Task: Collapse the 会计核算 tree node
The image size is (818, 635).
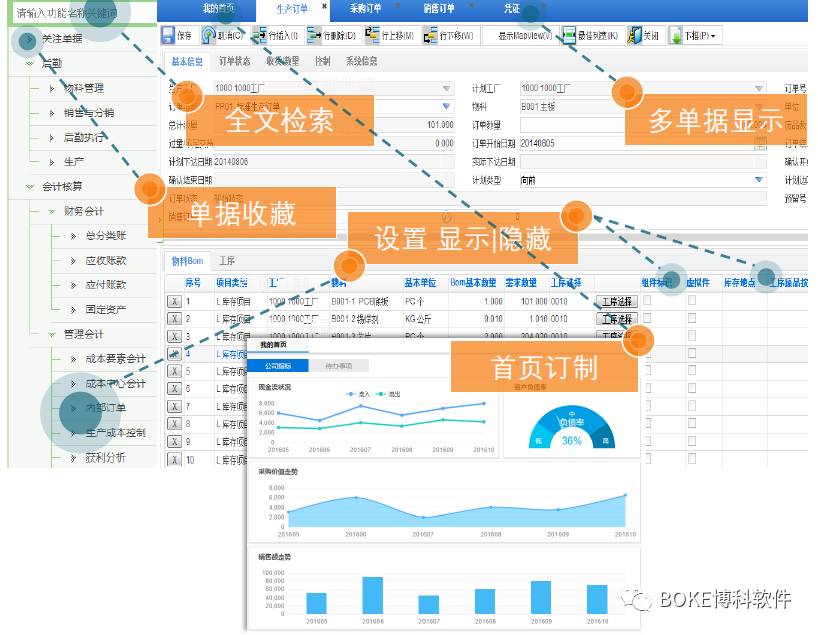Action: click(x=31, y=187)
